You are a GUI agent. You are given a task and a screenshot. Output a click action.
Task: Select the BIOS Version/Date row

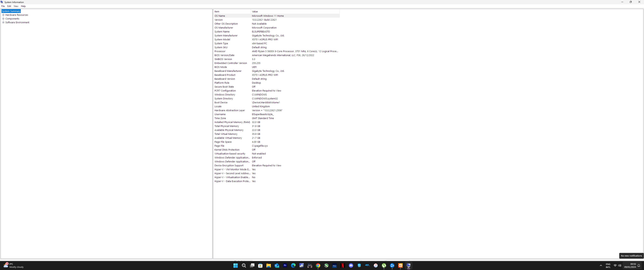point(277,55)
